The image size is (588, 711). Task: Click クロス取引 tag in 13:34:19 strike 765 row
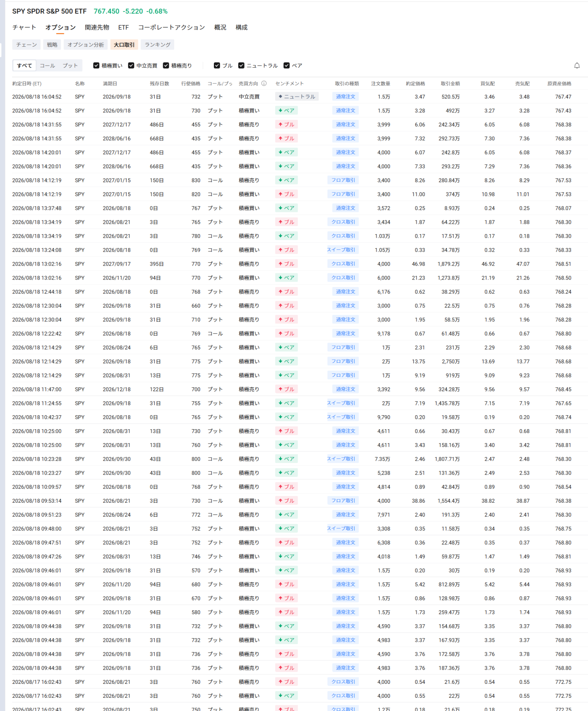pyautogui.click(x=343, y=222)
